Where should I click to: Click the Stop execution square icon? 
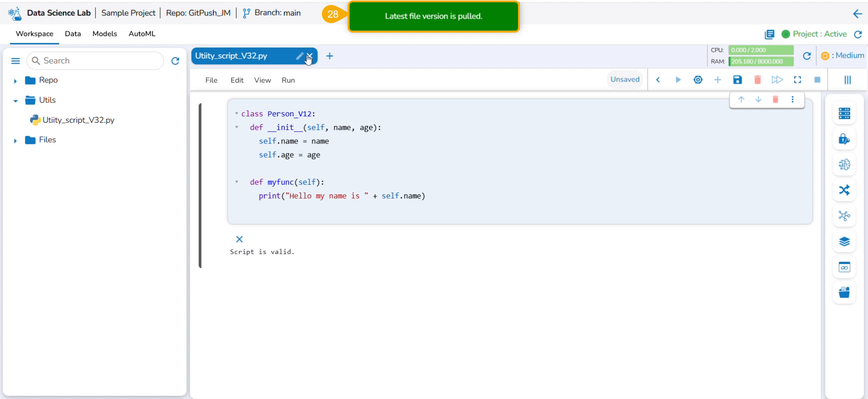pos(817,80)
